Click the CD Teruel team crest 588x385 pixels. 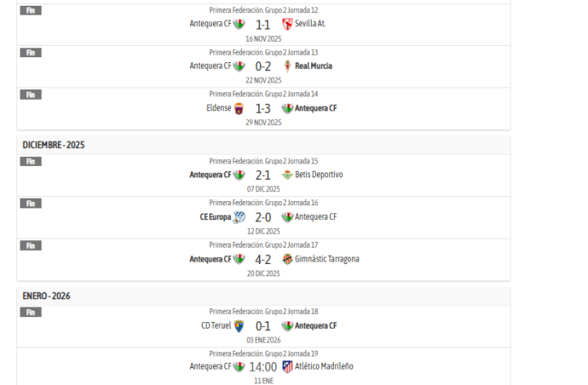239,326
